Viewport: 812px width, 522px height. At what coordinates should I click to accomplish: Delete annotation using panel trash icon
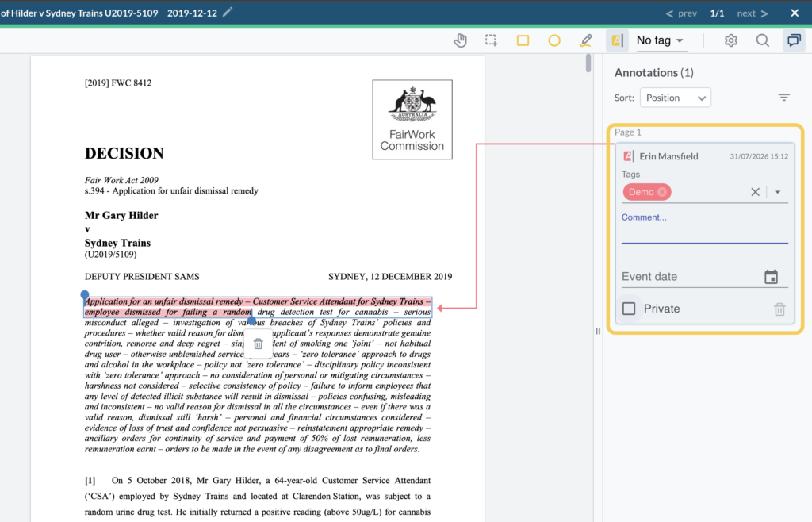point(779,309)
